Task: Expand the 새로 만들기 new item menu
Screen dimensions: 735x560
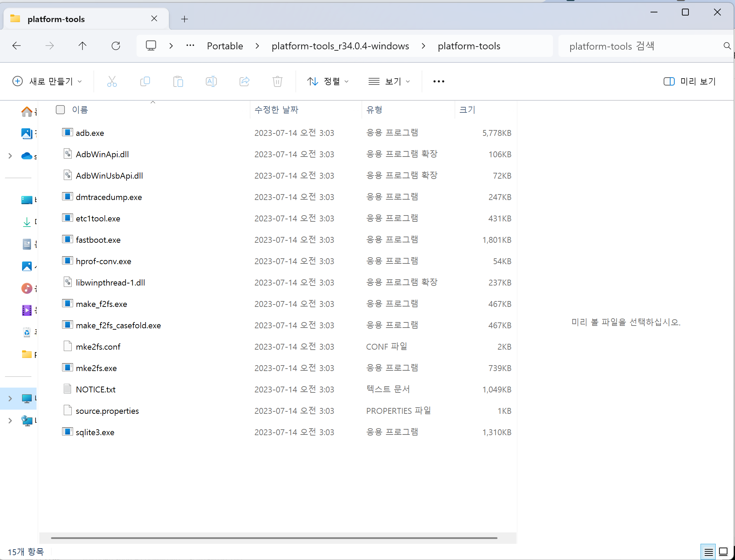Action: [47, 81]
